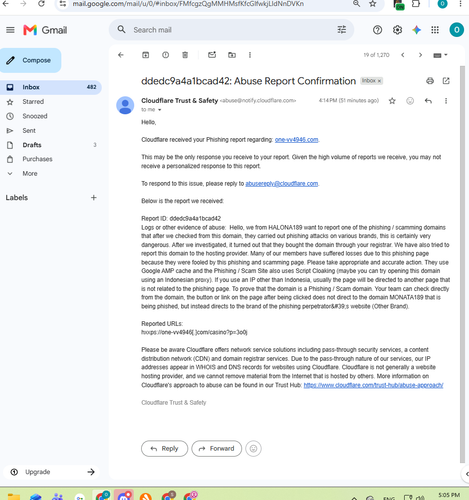Image resolution: width=469 pixels, height=500 pixels.
Task: Open the Settings gear icon
Action: (397, 30)
